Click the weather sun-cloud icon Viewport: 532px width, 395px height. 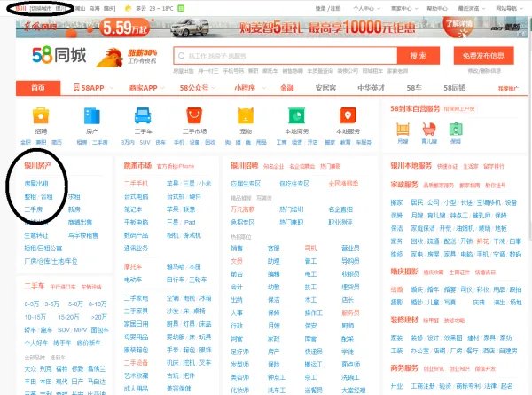click(128, 9)
